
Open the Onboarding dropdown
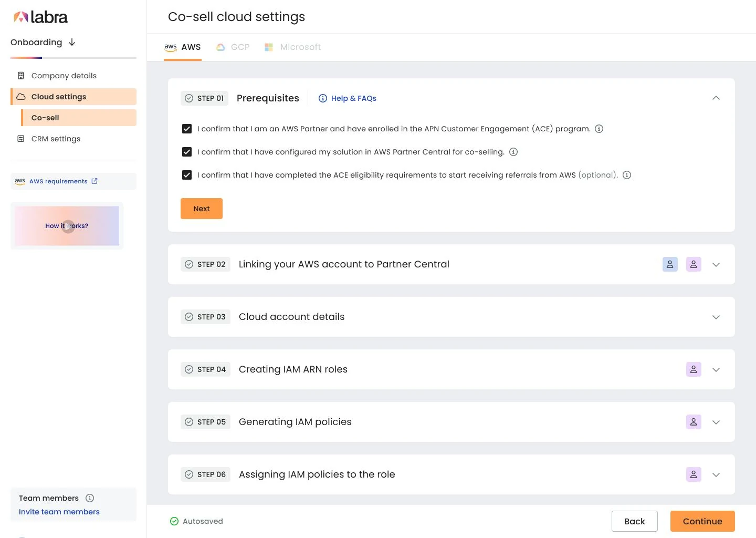[43, 42]
